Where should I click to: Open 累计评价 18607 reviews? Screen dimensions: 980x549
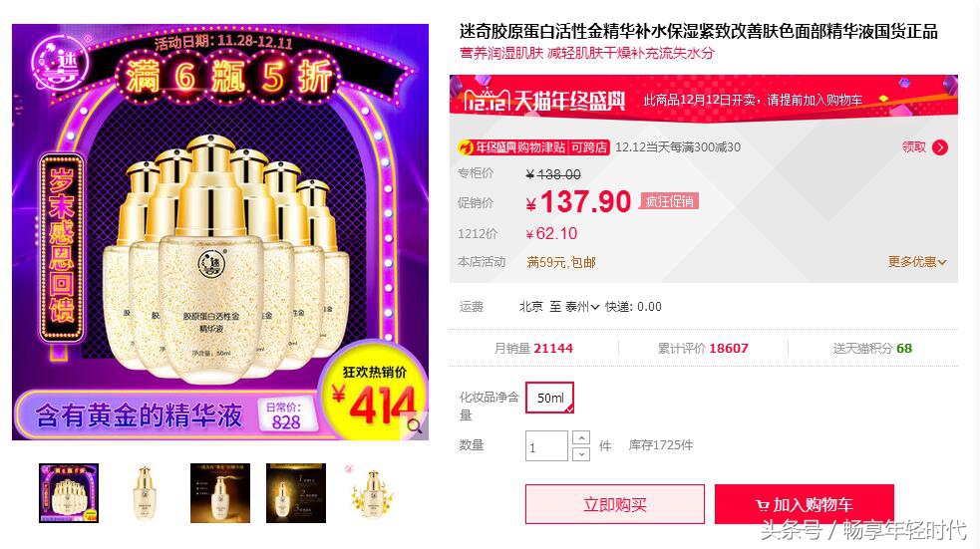[x=703, y=349]
